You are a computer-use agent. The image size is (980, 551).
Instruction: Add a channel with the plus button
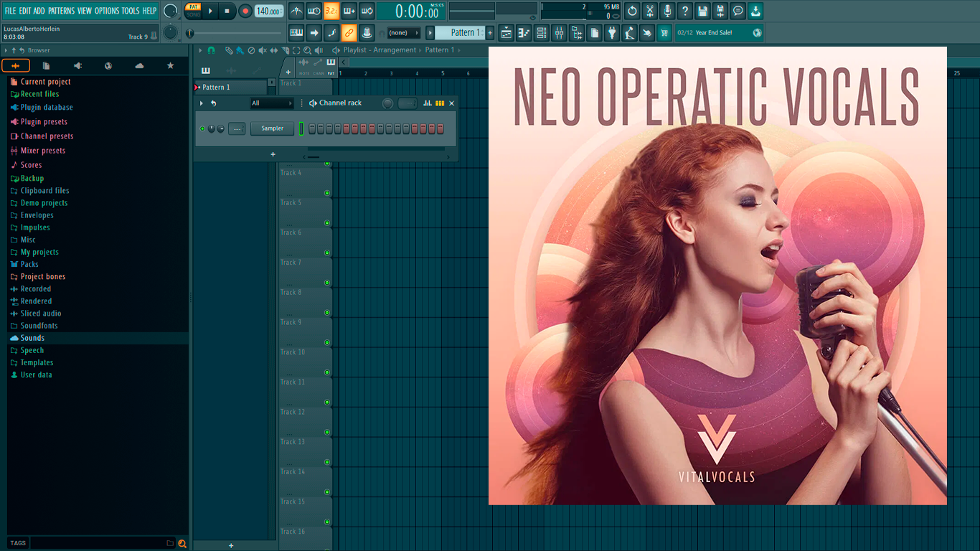pos(273,154)
